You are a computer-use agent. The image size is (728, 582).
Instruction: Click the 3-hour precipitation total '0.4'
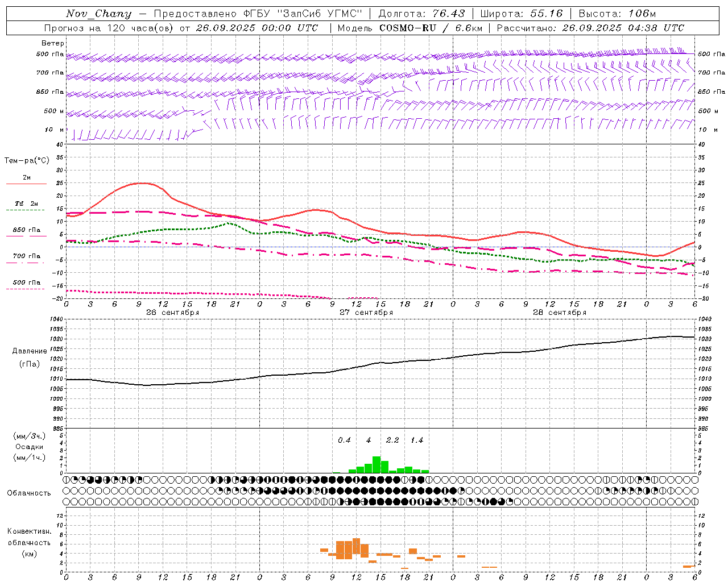point(344,440)
